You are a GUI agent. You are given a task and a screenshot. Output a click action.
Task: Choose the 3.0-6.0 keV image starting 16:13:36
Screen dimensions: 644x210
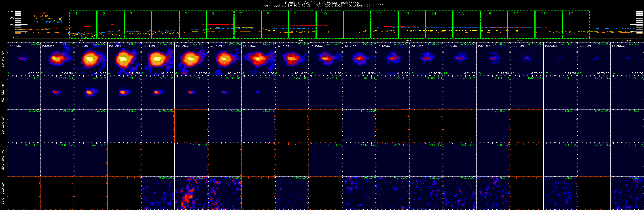(x=225, y=59)
